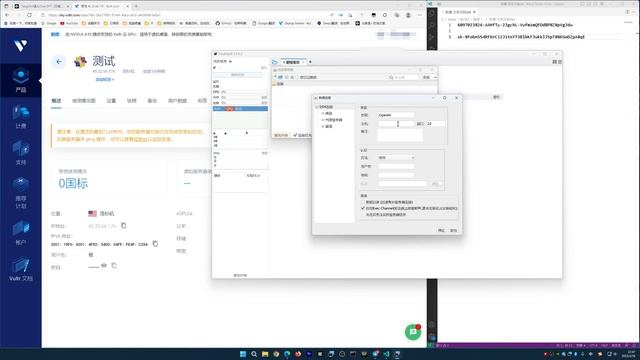Copy the server IPv4 address
Viewport: 640px width, 360px height.
click(124, 225)
